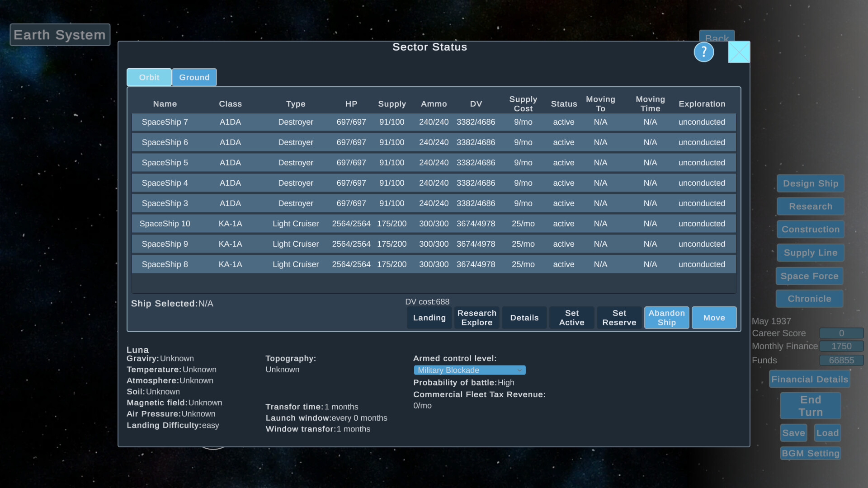Viewport: 868px width, 488px height.
Task: Open the Armed control level dropdown
Action: (x=469, y=370)
